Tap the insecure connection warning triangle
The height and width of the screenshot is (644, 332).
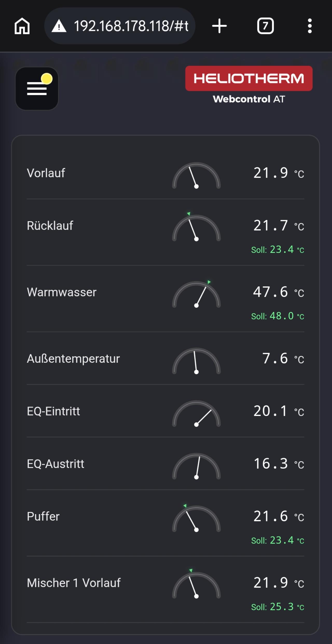(59, 26)
